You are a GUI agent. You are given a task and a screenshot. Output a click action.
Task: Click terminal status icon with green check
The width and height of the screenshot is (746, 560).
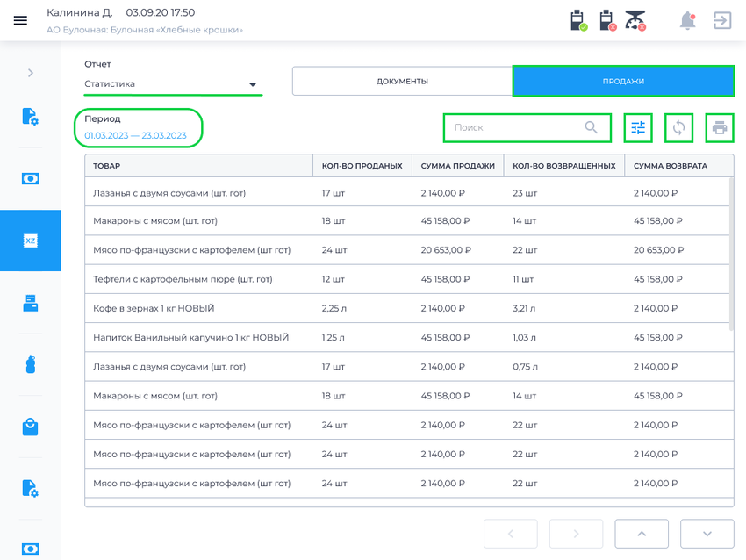(578, 21)
